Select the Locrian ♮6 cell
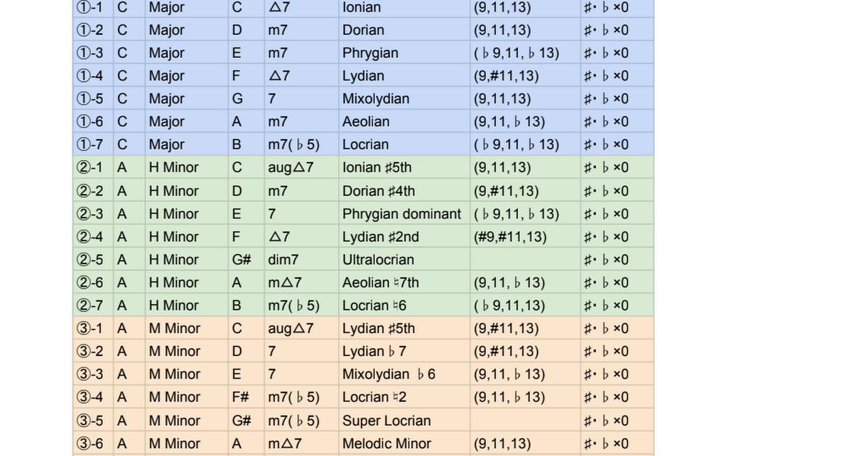This screenshot has width=868, height=456. [403, 305]
